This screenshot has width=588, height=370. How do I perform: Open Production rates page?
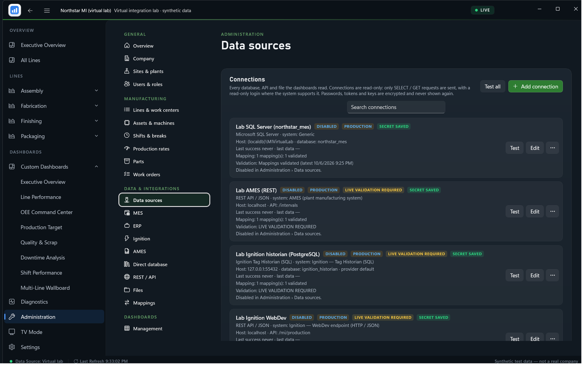(164, 149)
